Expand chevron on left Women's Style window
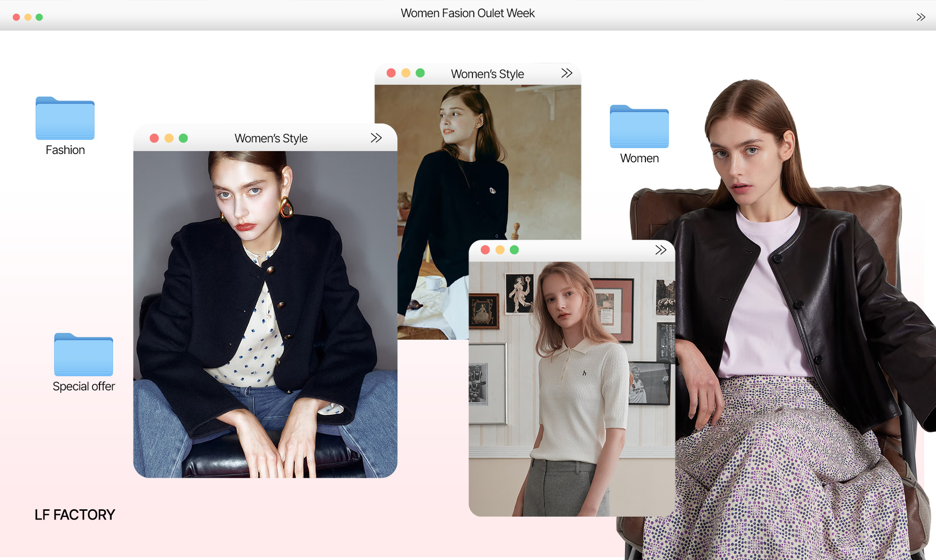936x560 pixels. (376, 138)
